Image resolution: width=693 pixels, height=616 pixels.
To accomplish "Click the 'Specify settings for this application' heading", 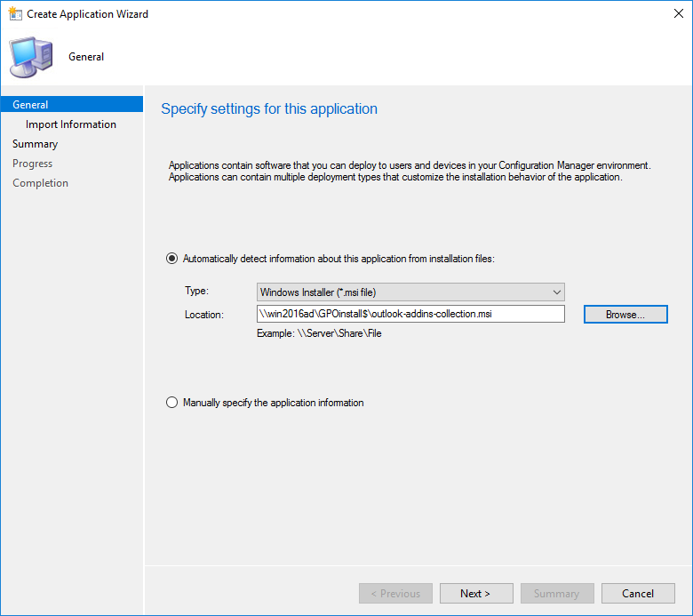I will pyautogui.click(x=269, y=108).
